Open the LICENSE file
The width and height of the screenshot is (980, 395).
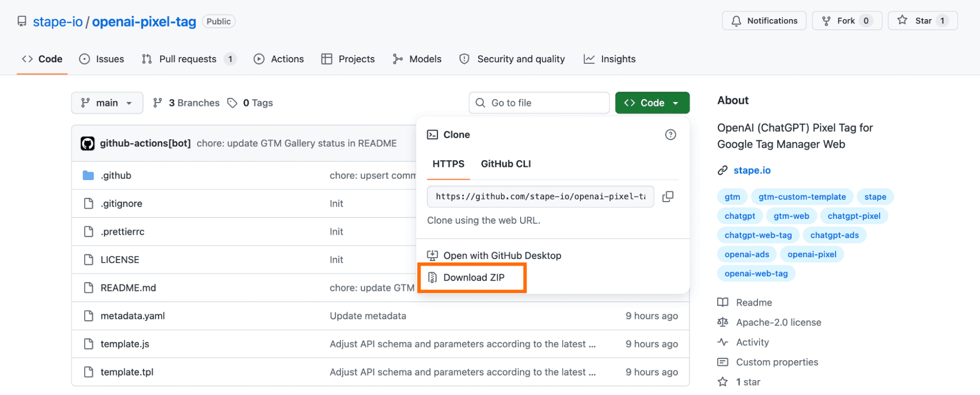pyautogui.click(x=120, y=260)
